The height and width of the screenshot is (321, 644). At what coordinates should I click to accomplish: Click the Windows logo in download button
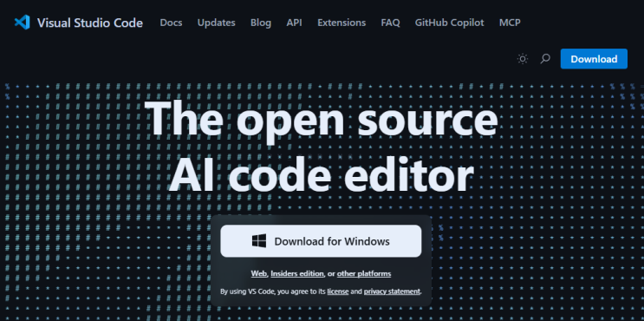pos(259,241)
